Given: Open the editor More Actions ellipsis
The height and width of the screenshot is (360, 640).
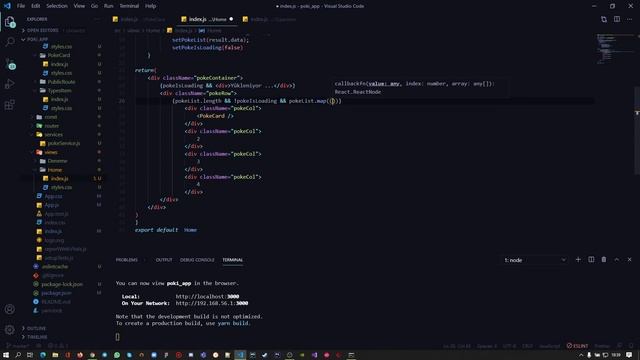Looking at the screenshot, I should [629, 19].
